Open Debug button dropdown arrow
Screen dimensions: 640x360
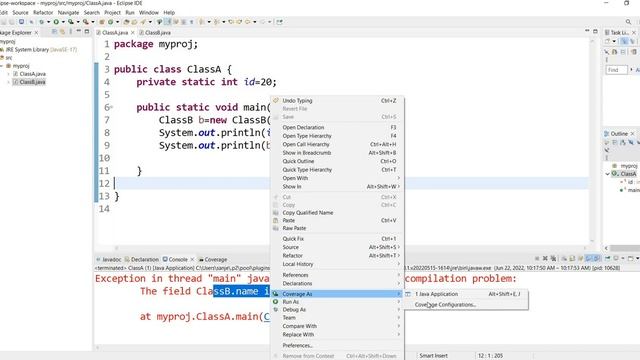click(48, 22)
